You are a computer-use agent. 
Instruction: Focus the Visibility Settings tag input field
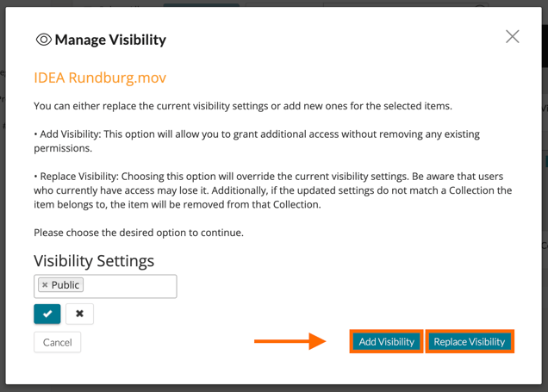click(x=129, y=286)
